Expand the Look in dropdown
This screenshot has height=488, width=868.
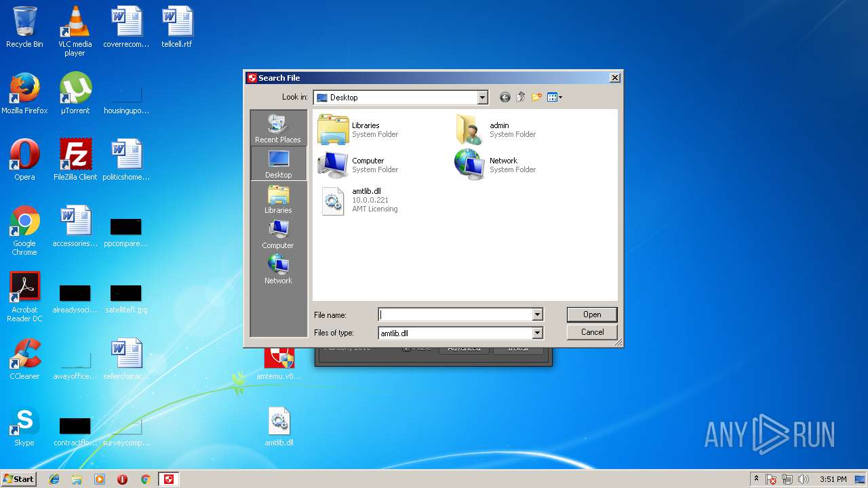pos(482,98)
